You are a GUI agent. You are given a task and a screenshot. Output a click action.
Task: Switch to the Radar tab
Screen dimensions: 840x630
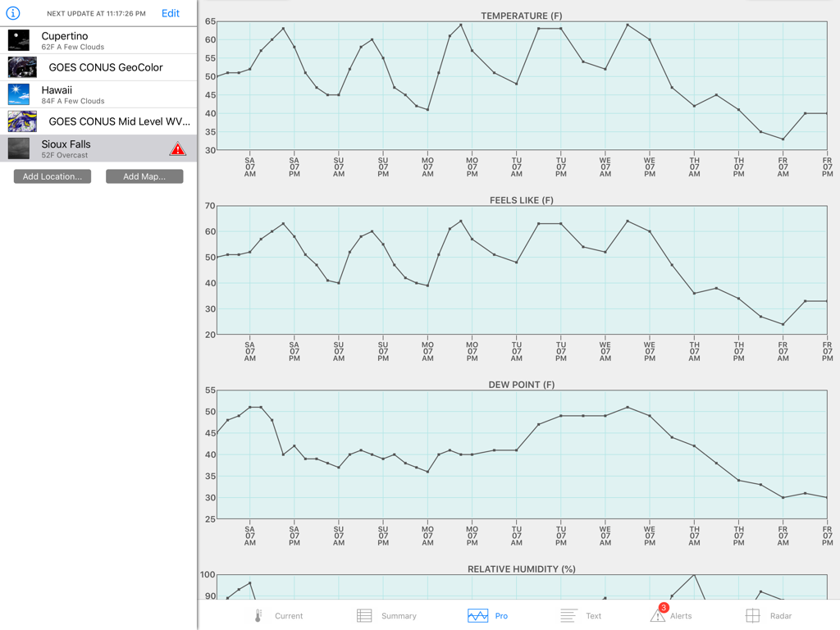tap(773, 615)
